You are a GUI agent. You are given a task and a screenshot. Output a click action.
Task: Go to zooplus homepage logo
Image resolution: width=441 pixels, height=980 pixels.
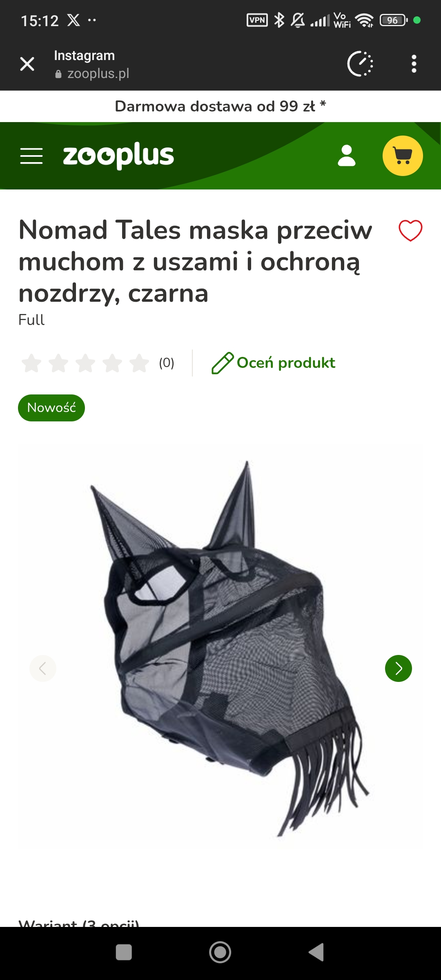point(118,156)
